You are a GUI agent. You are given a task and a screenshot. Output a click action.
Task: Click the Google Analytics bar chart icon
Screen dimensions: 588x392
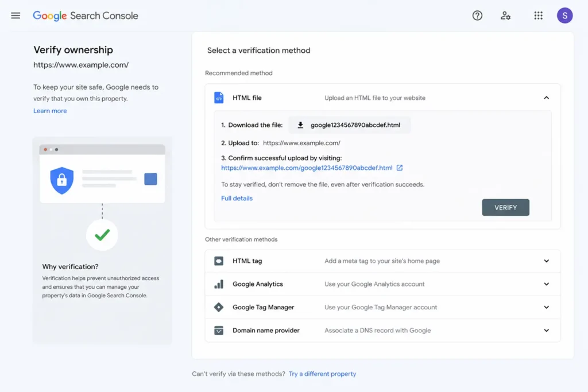click(x=219, y=284)
